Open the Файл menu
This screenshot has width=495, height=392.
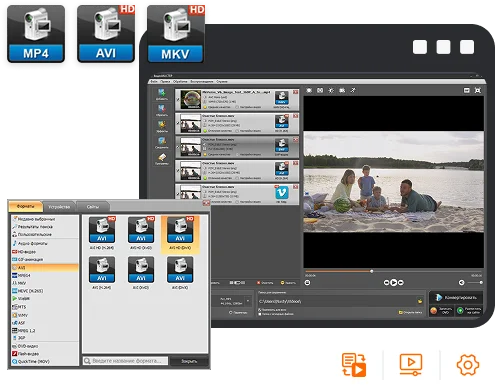(154, 81)
